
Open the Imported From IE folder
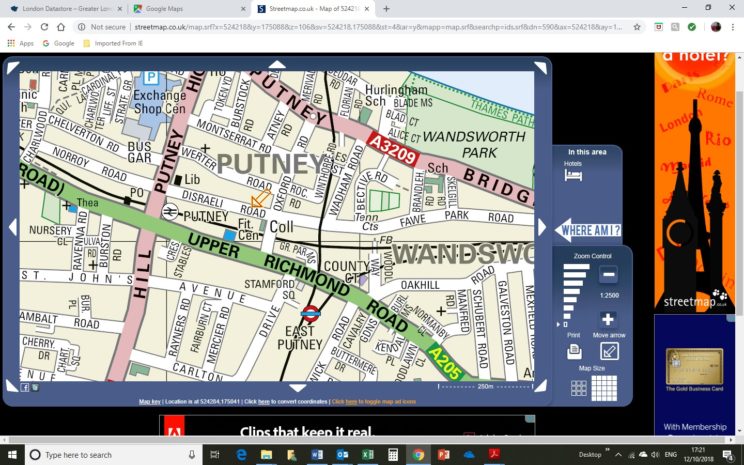[113, 43]
